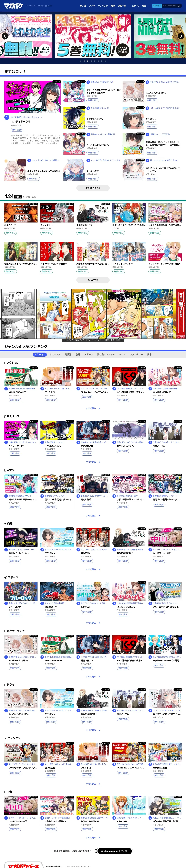Image resolution: width=186 pixels, height=868 pixels.
Task: Select the ドラマ genre tab
Action: [122, 354]
